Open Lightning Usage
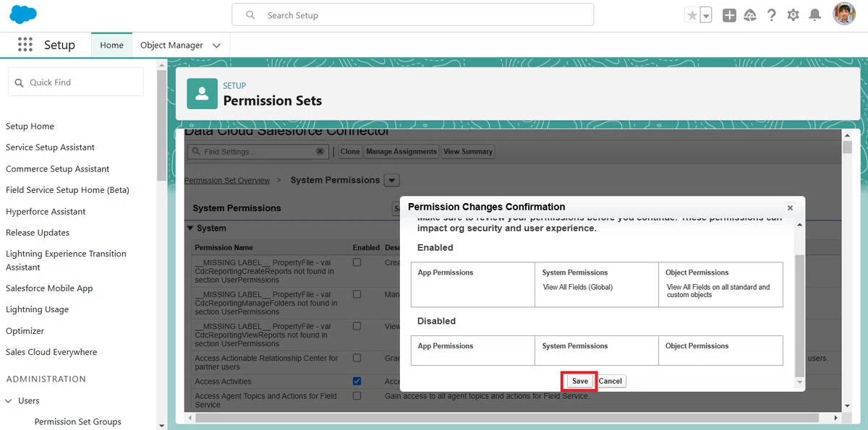Viewport: 868px width, 430px height. (x=37, y=309)
